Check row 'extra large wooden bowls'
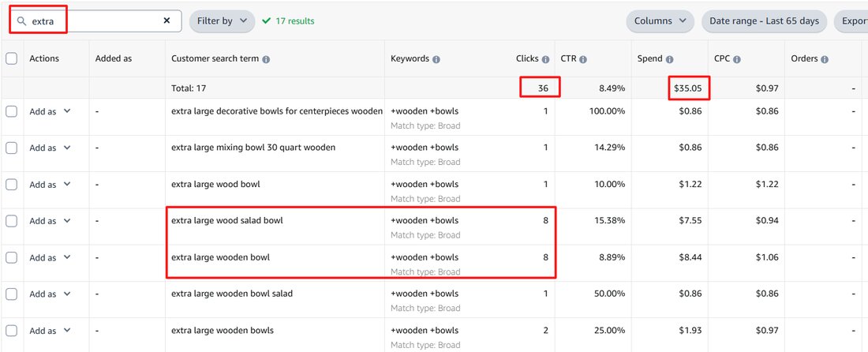The width and height of the screenshot is (868, 352). 12,331
